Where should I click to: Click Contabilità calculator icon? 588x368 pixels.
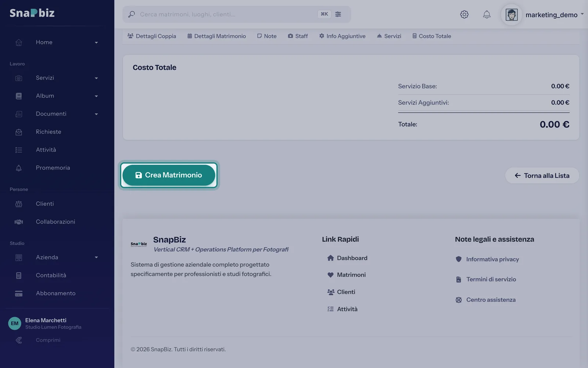tap(19, 276)
